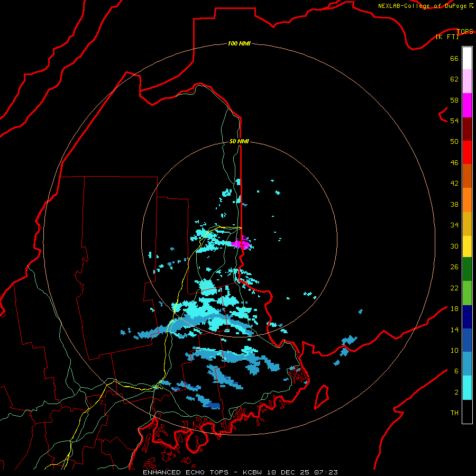Click the '22' legend value
This screenshot has height=476, width=476.
[x=454, y=288]
